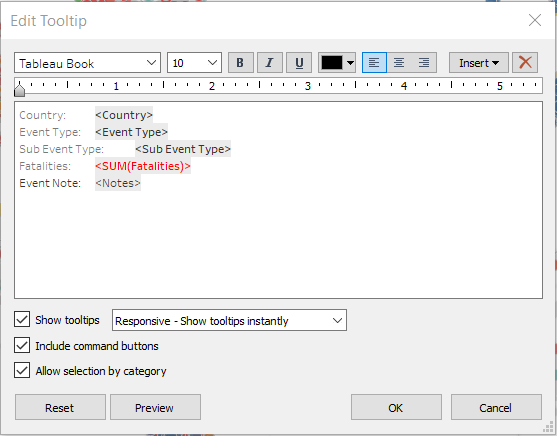Open Responsive tooltip behavior dropdown
The image size is (557, 436).
229,320
